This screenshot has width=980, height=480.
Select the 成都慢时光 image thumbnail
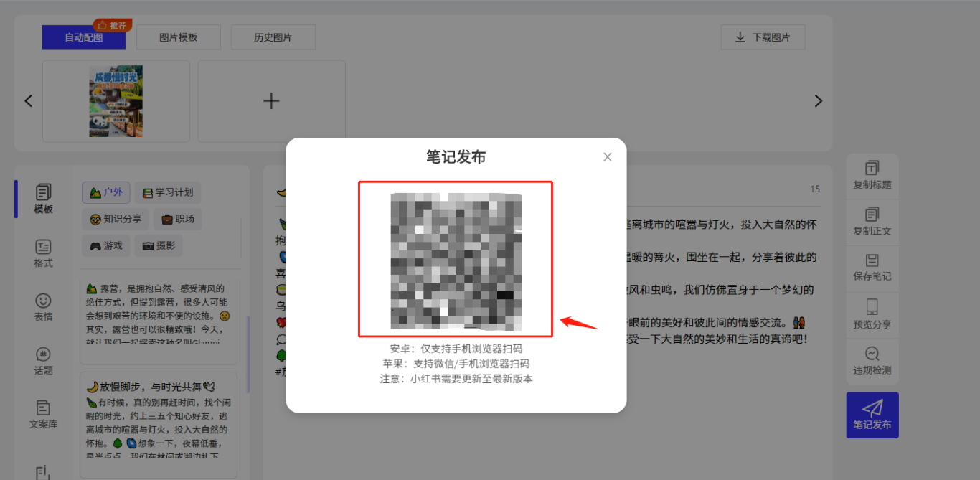coord(116,101)
